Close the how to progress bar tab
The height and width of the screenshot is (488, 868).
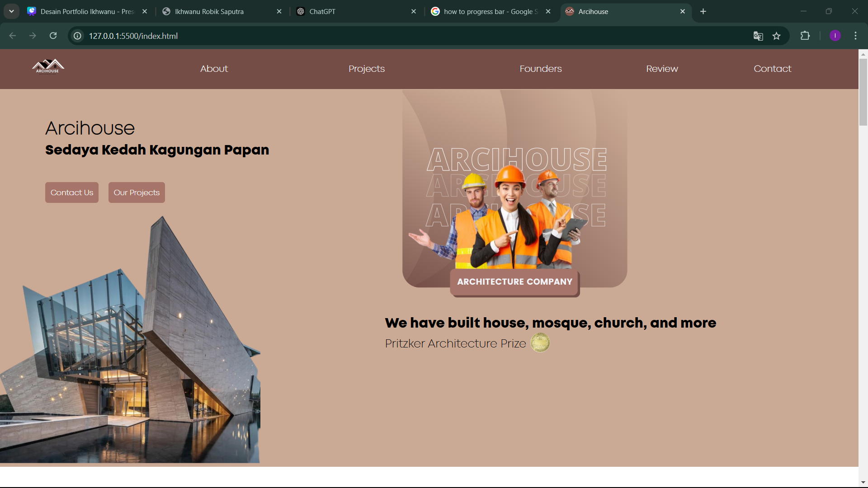(548, 11)
